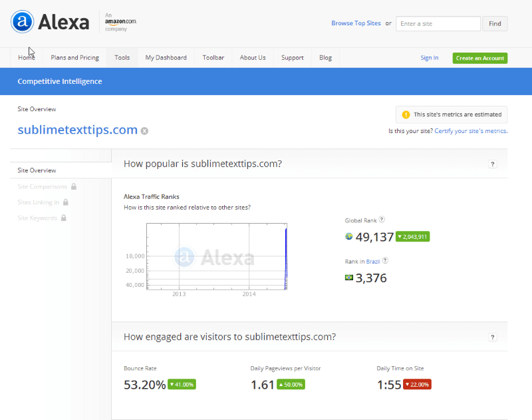This screenshot has height=420, width=532.
Task: Open the Toolbar page
Action: click(213, 58)
